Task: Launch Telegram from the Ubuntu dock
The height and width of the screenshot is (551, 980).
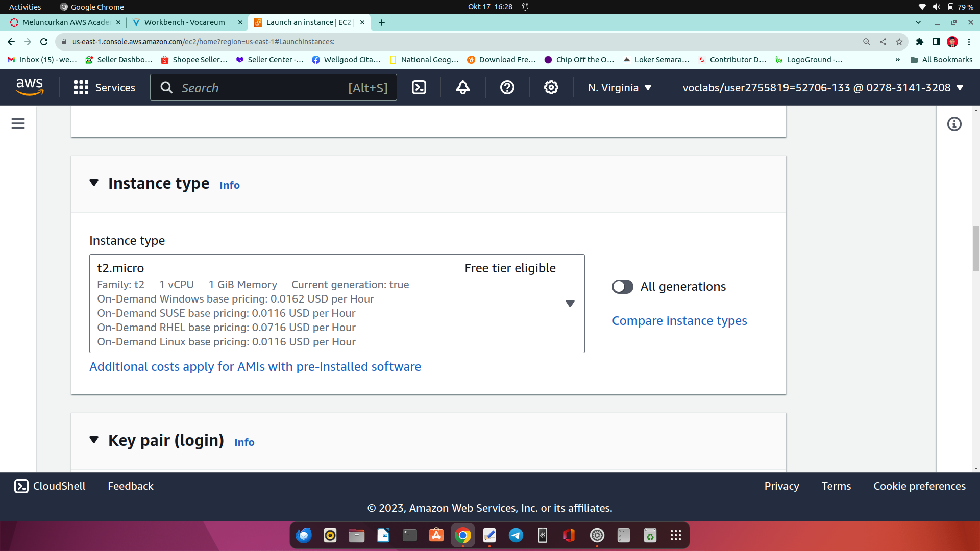Action: point(516,535)
